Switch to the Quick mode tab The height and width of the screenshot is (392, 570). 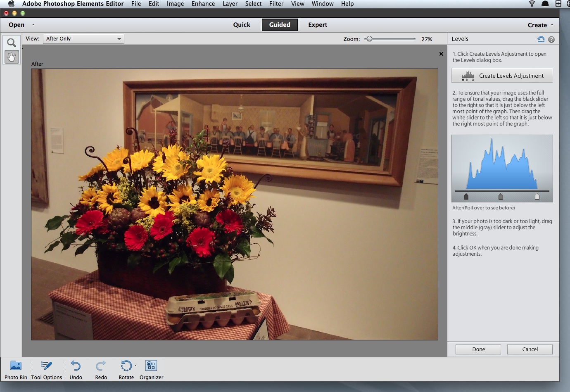point(242,25)
